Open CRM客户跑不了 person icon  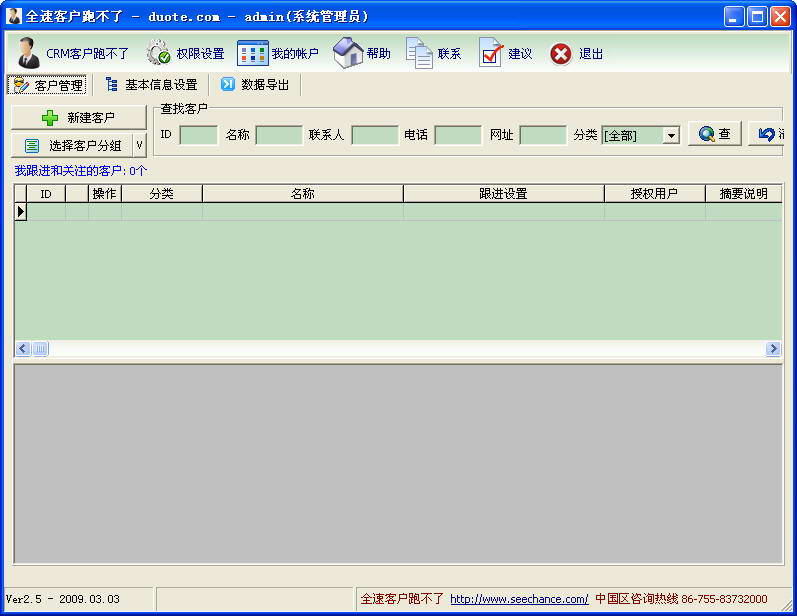pyautogui.click(x=28, y=53)
